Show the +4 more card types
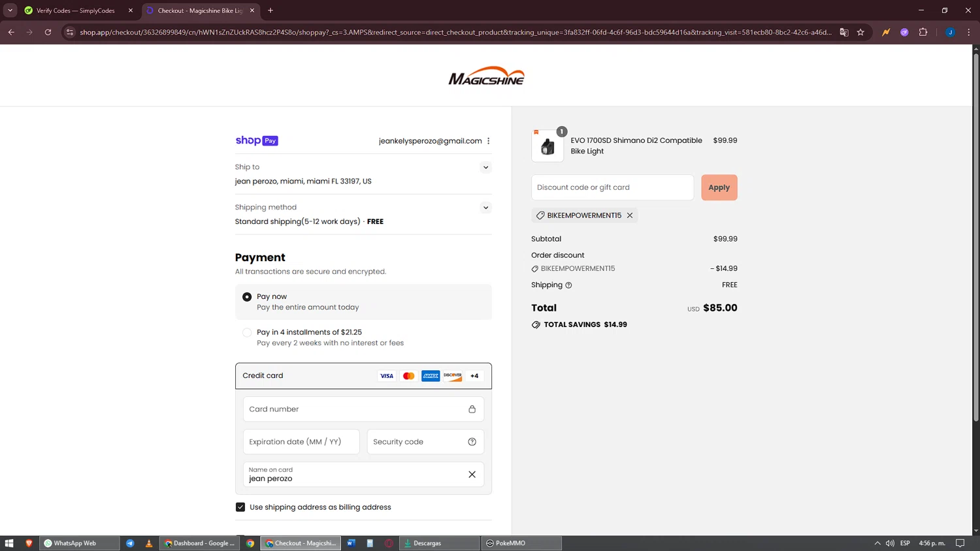This screenshot has width=980, height=551. point(474,376)
